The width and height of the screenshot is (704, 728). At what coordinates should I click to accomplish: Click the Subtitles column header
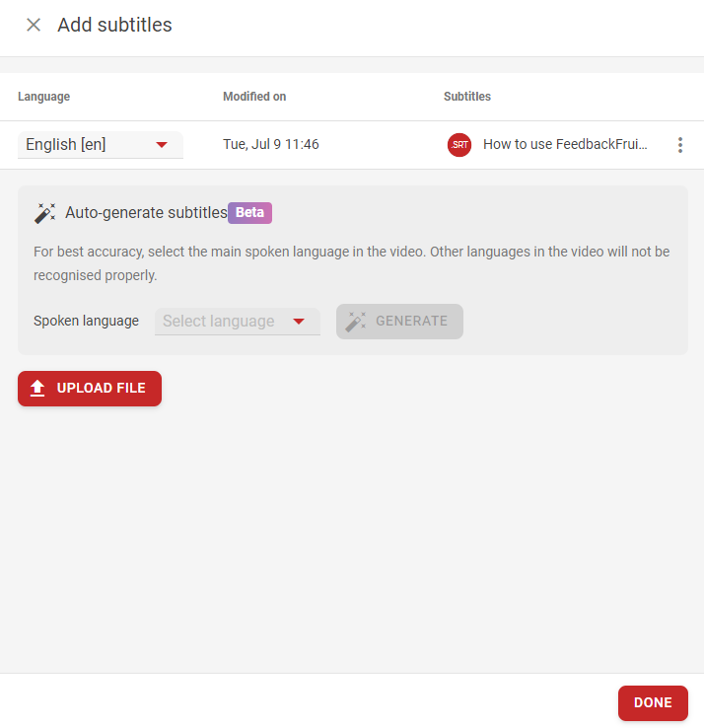(466, 97)
